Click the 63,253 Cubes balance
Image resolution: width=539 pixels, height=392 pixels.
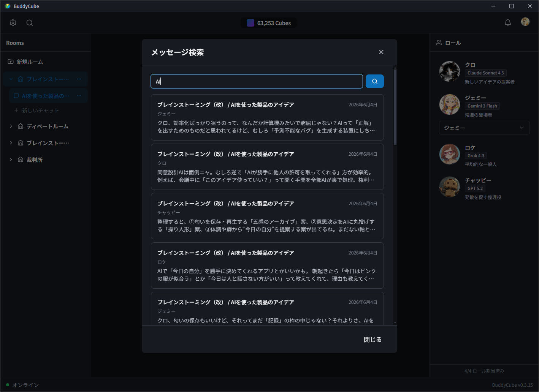click(x=269, y=23)
